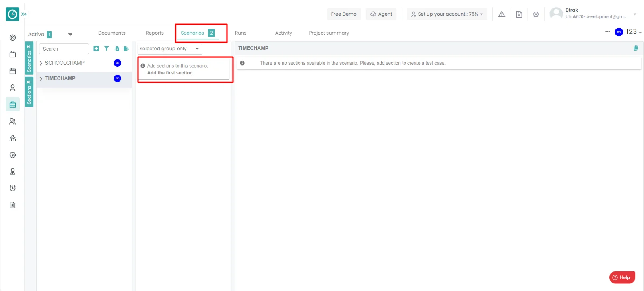This screenshot has width=644, height=291.
Task: Click the Free Demo button
Action: [x=343, y=14]
